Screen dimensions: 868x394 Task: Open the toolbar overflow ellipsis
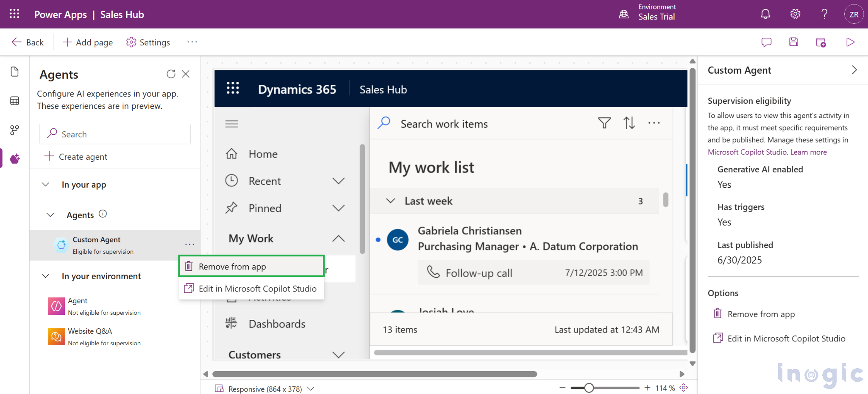[x=192, y=42]
